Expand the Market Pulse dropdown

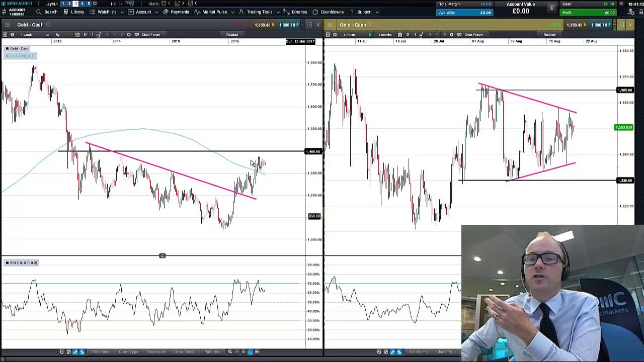tap(214, 12)
